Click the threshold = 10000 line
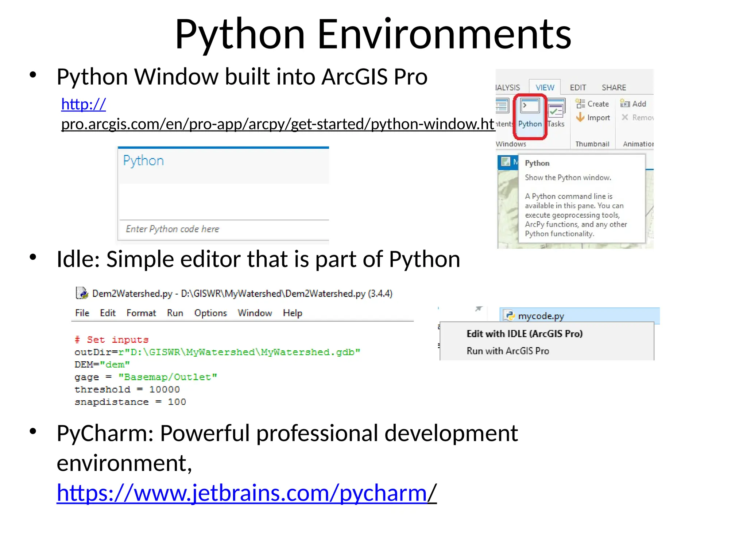747x560 pixels. [127, 389]
